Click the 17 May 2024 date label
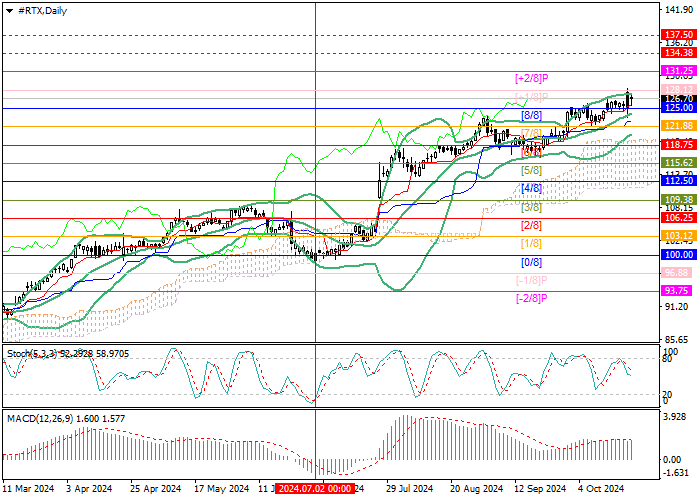Viewport: 700px width, 500px height. coord(221,489)
